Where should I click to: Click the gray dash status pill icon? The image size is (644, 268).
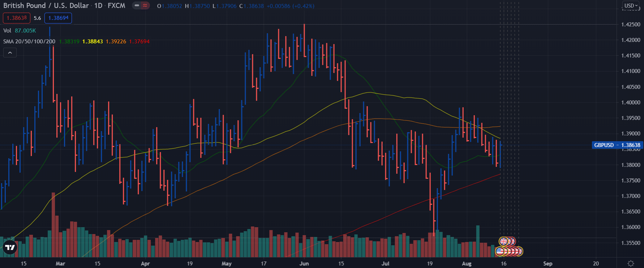click(137, 6)
